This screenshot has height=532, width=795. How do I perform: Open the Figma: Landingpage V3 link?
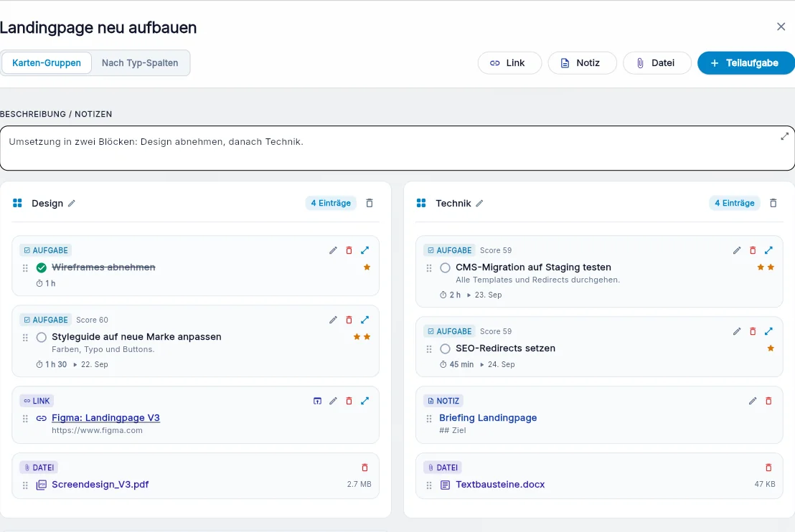[105, 418]
